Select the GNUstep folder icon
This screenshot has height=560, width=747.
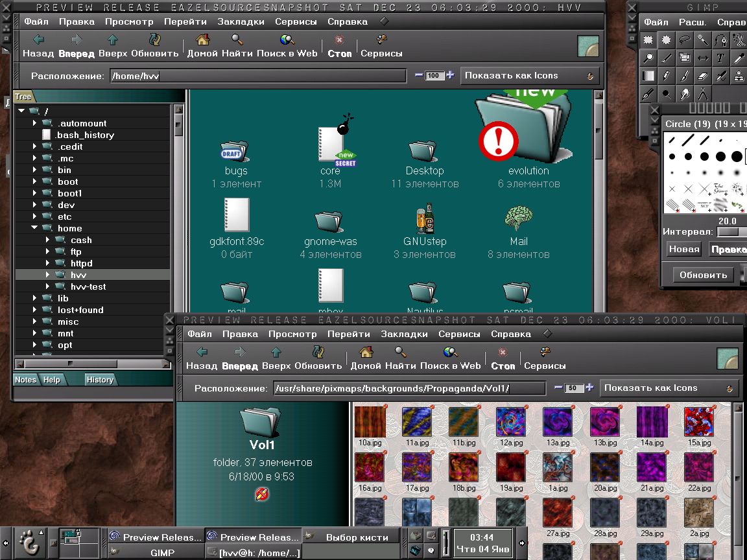pyautogui.click(x=424, y=218)
